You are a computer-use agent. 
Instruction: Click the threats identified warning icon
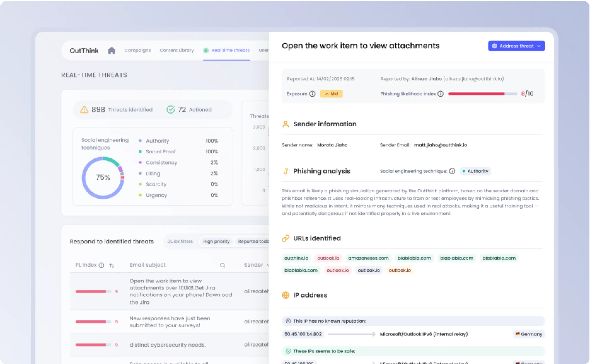pyautogui.click(x=84, y=109)
